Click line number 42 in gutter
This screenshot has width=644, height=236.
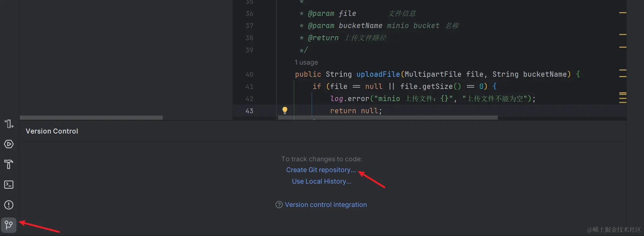[x=249, y=99]
